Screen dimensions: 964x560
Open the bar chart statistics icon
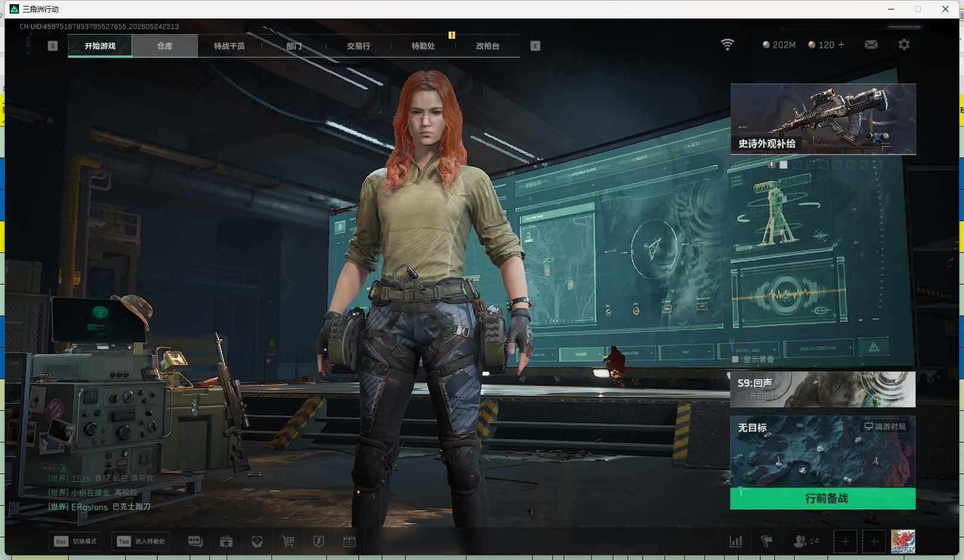coord(736,542)
